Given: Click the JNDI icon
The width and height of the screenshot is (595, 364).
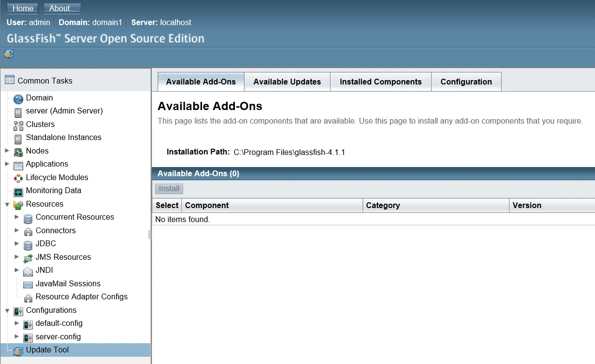Looking at the screenshot, I should pos(28,272).
